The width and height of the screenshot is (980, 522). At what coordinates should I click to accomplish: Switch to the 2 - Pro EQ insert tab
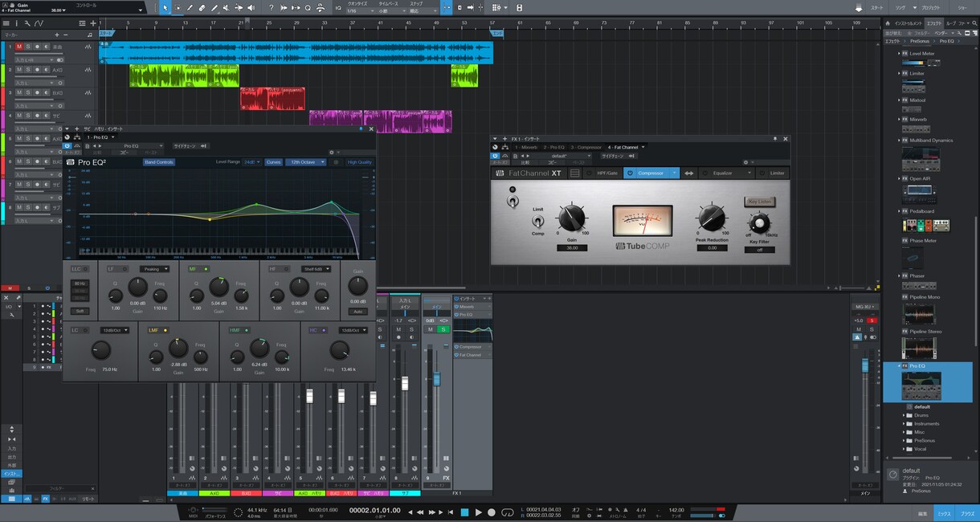(553, 147)
